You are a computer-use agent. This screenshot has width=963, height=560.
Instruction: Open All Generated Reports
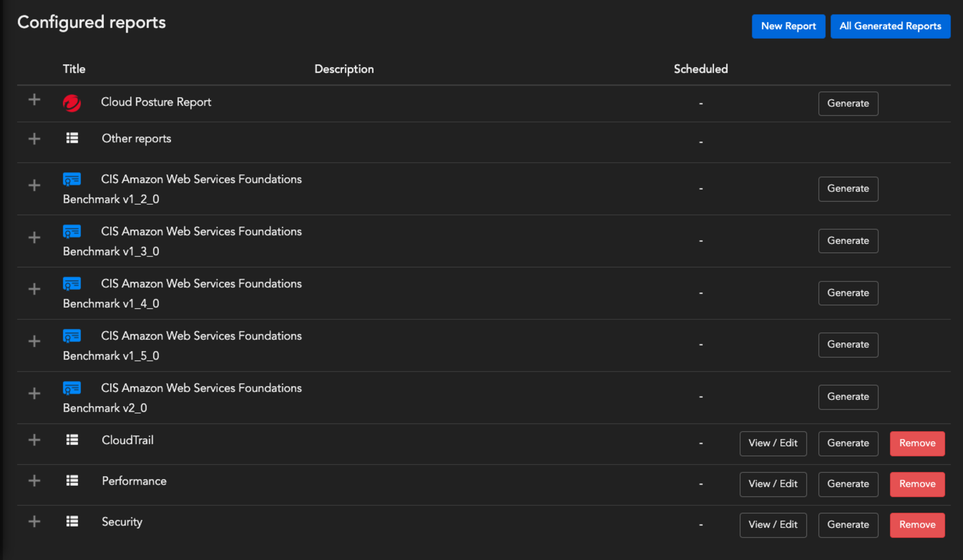coord(890,26)
